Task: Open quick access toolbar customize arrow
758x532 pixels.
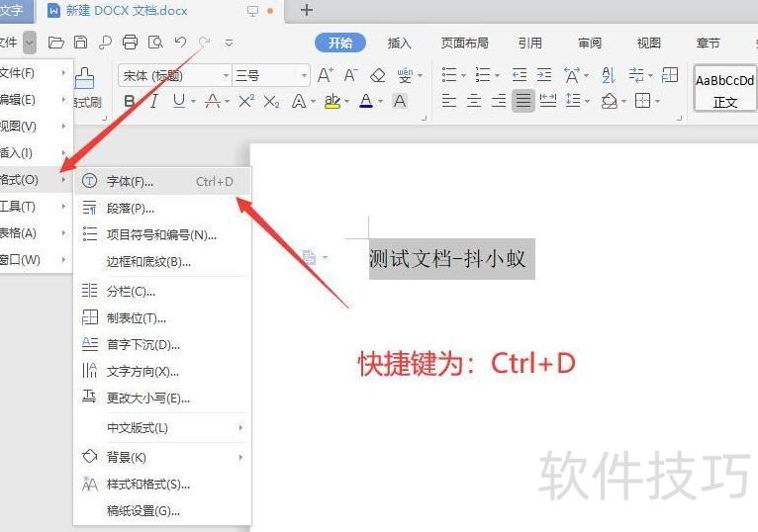Action: coord(229,43)
